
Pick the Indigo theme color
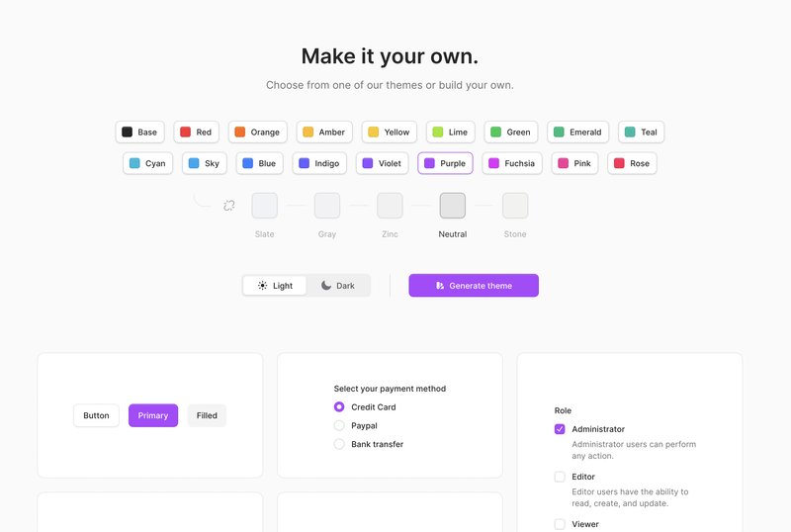(x=319, y=163)
